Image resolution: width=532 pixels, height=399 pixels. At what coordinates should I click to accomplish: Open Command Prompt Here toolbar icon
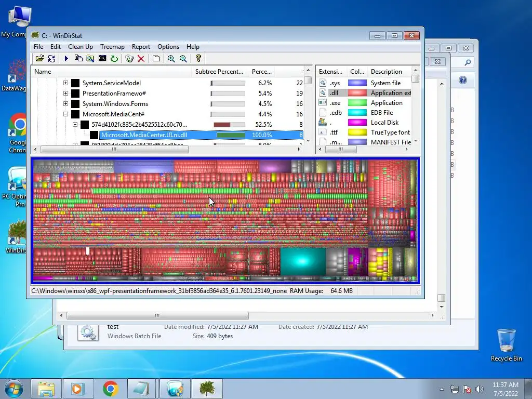click(102, 58)
